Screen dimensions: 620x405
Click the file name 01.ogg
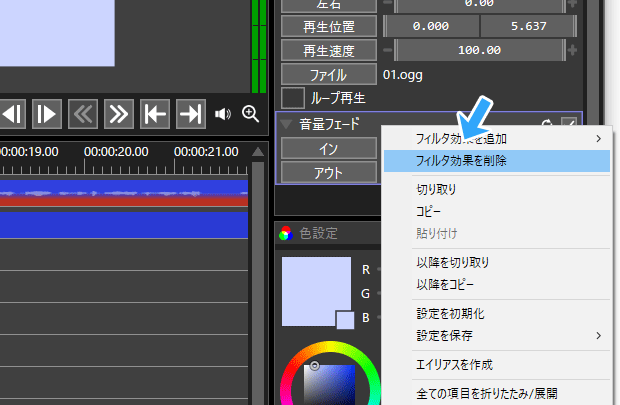pos(403,75)
